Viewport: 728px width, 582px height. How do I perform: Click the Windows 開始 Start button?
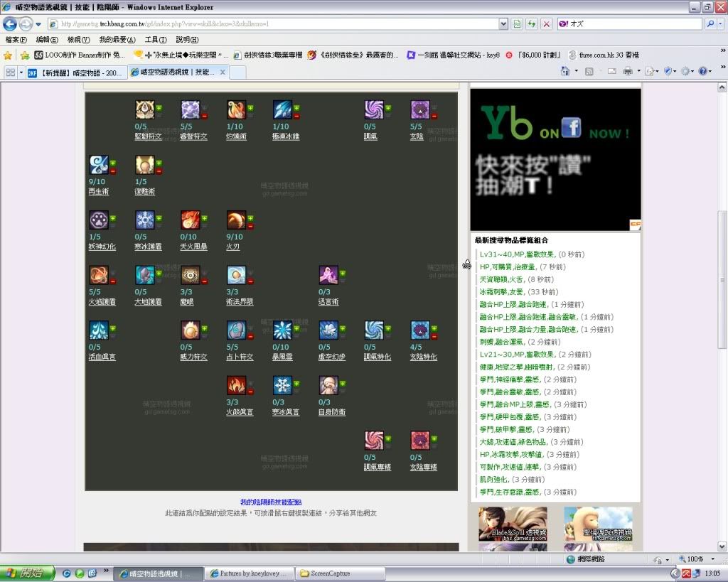click(24, 573)
